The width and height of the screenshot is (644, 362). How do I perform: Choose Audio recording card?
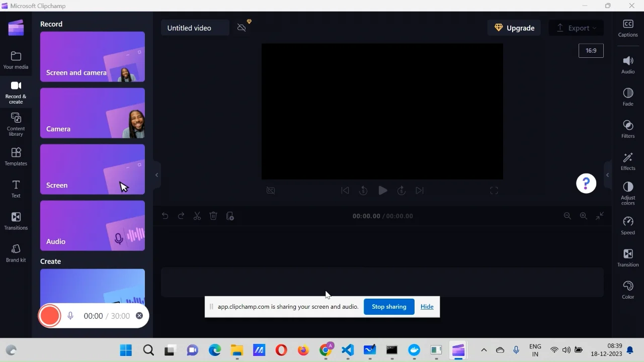coord(93,226)
